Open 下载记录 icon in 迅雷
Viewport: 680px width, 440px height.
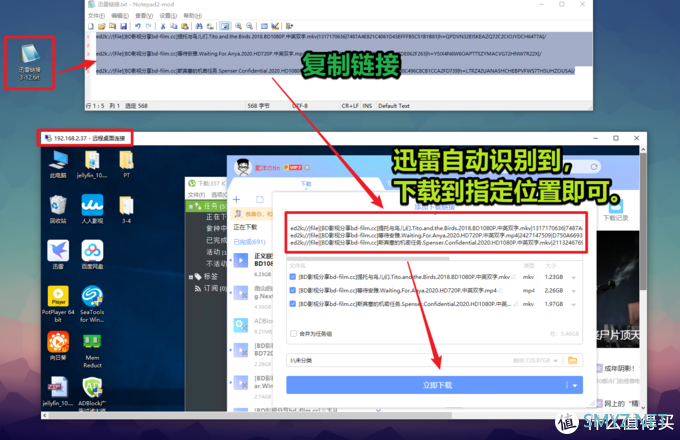pyautogui.click(x=615, y=211)
